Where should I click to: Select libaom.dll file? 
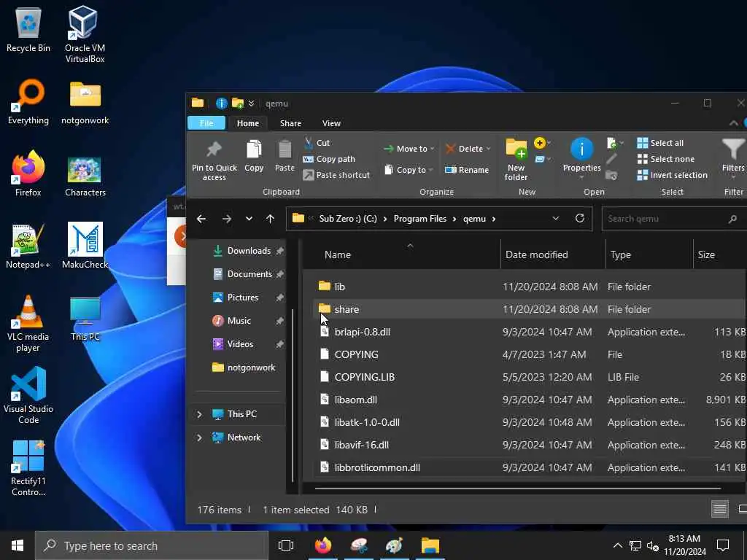529,400
